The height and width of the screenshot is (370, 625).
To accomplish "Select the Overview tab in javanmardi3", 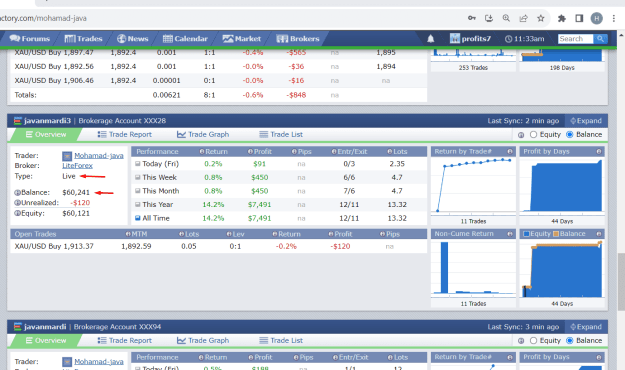I will tap(46, 135).
